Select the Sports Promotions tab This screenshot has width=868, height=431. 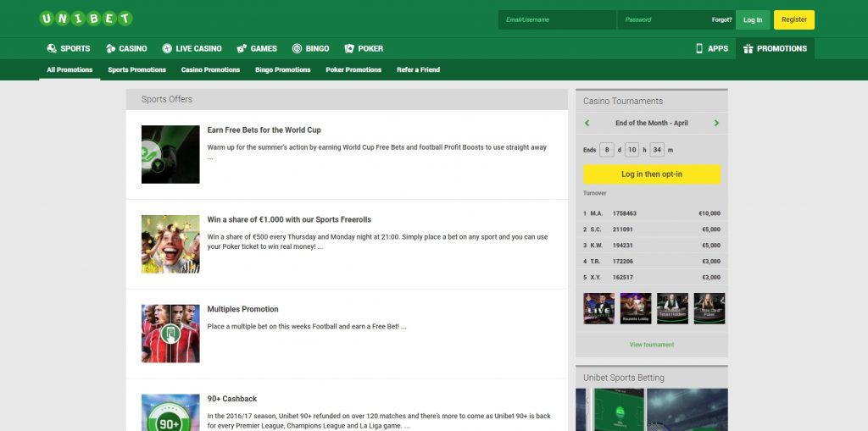[x=136, y=69]
